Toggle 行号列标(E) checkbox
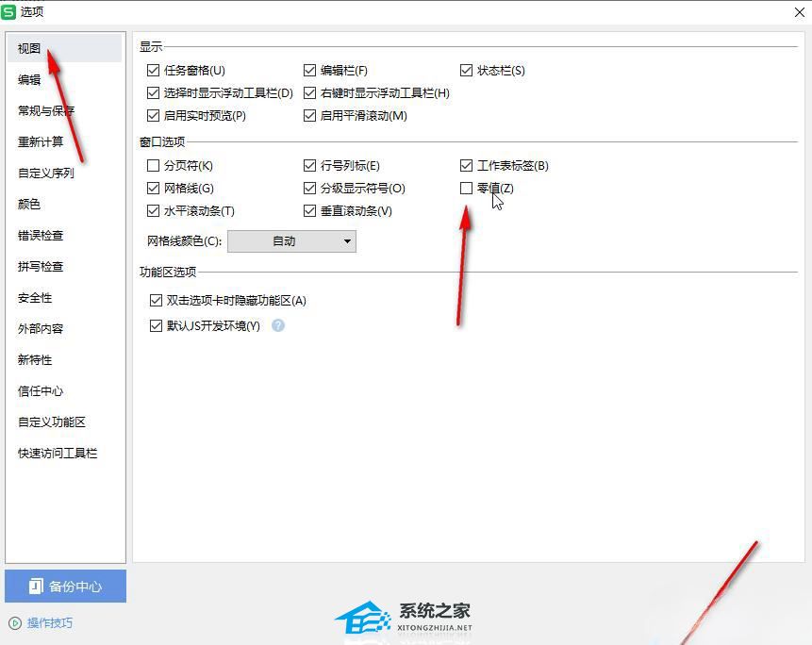The width and height of the screenshot is (812, 645). coord(309,166)
